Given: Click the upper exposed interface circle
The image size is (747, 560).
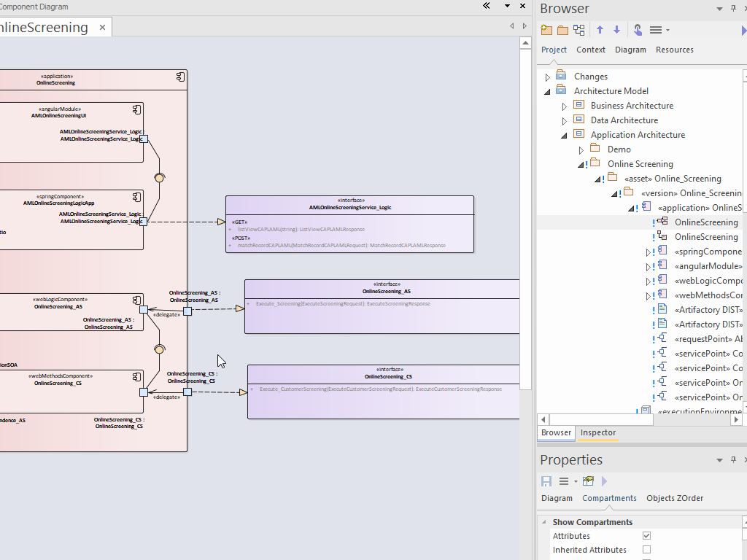Looking at the screenshot, I should [x=160, y=178].
